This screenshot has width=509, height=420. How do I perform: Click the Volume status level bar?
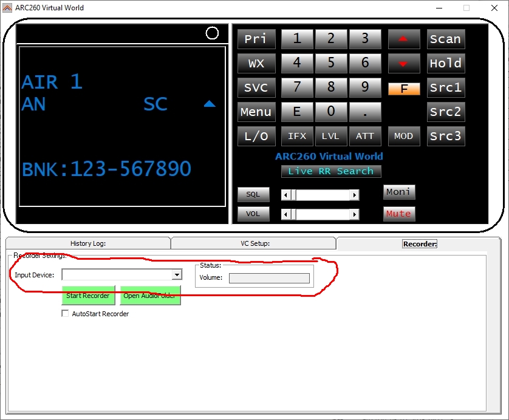coord(269,278)
